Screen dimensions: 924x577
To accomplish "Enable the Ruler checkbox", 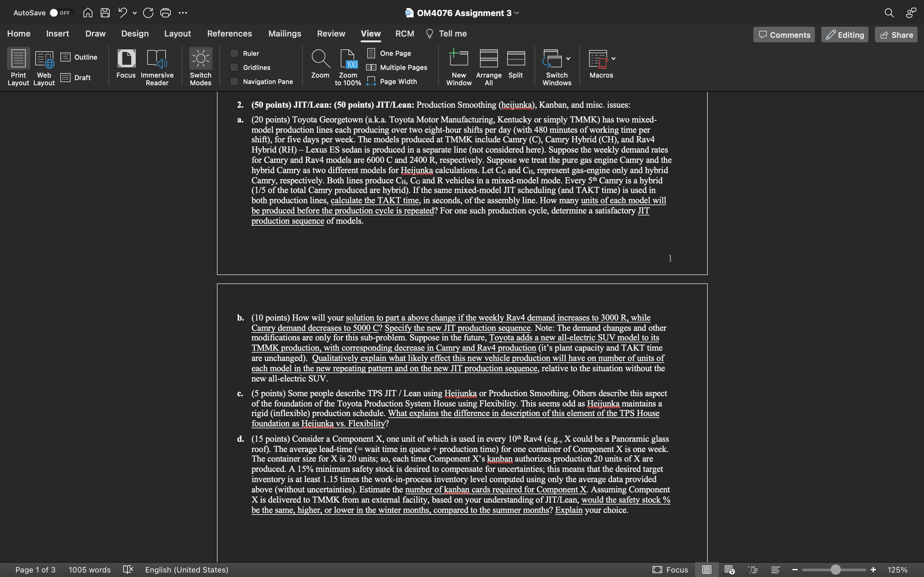I will click(x=235, y=54).
